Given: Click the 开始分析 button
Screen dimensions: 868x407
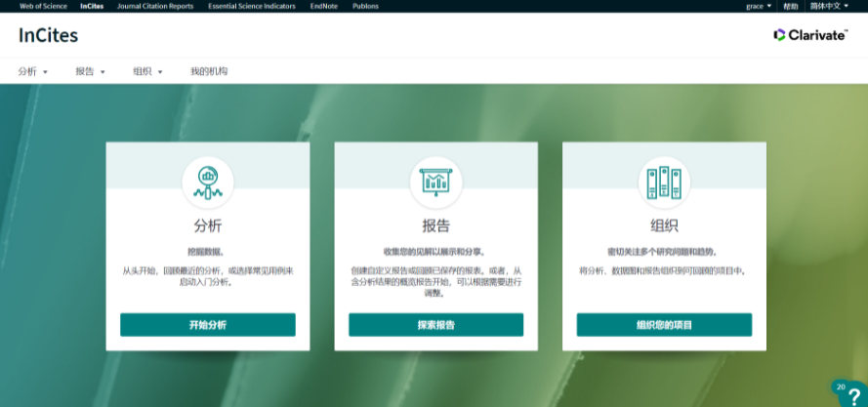Looking at the screenshot, I should (x=208, y=325).
